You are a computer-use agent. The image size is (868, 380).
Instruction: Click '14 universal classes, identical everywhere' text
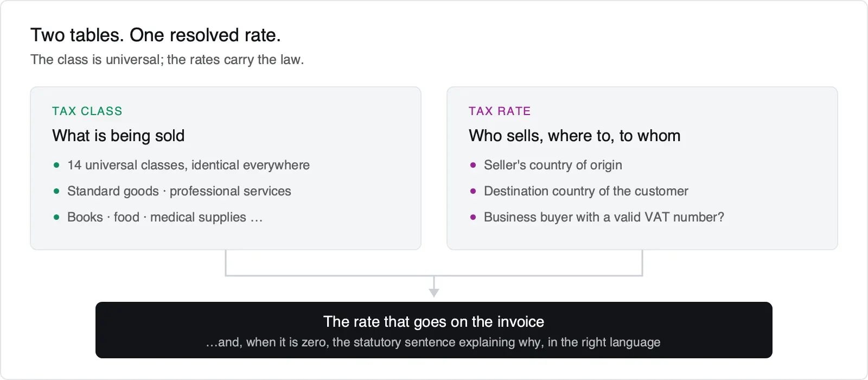click(188, 165)
